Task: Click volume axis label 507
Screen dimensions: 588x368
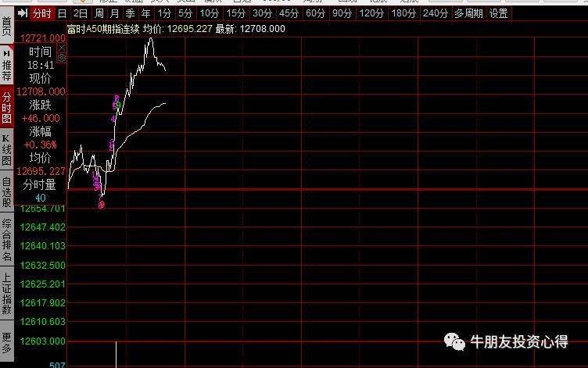Action: click(x=57, y=365)
